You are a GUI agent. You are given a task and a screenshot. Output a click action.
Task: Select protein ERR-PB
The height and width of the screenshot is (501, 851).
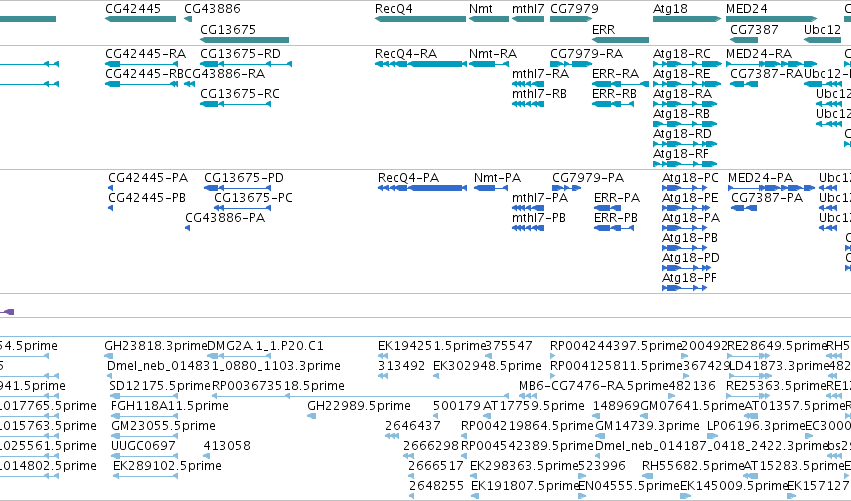(614, 228)
